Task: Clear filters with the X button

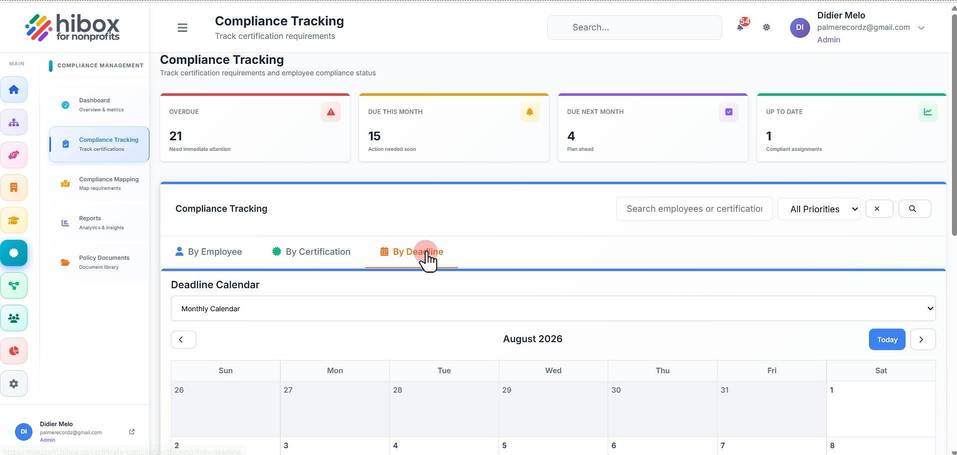Action: pyautogui.click(x=879, y=209)
